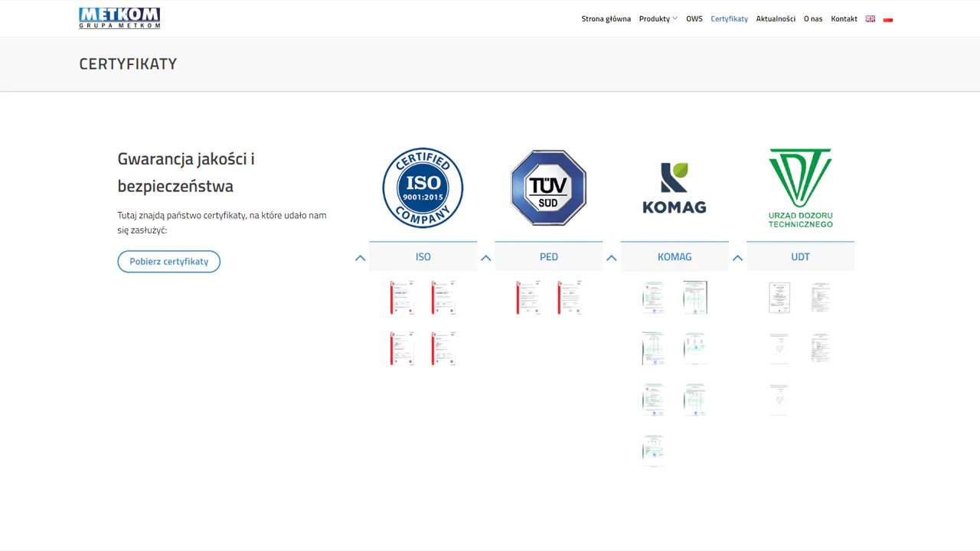Collapse the UDT section with its chevron

coord(737,258)
